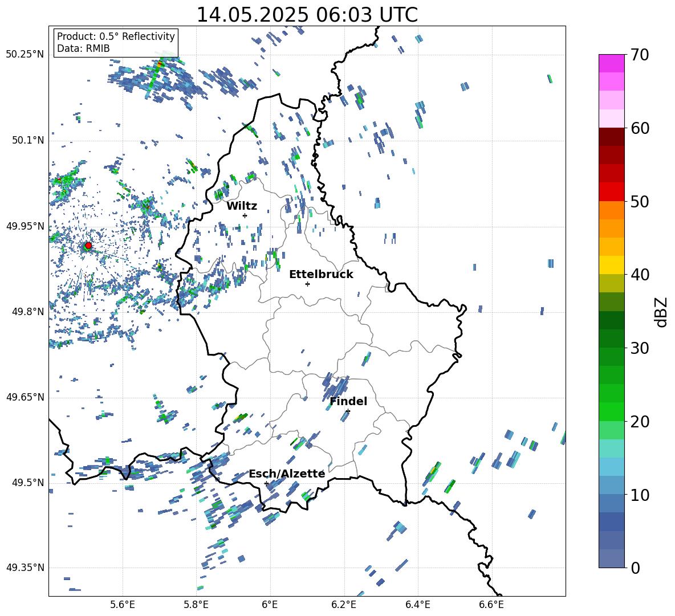Image resolution: width=675 pixels, height=616 pixels.
Task: Click the colorbar tick label 20
Action: point(640,422)
